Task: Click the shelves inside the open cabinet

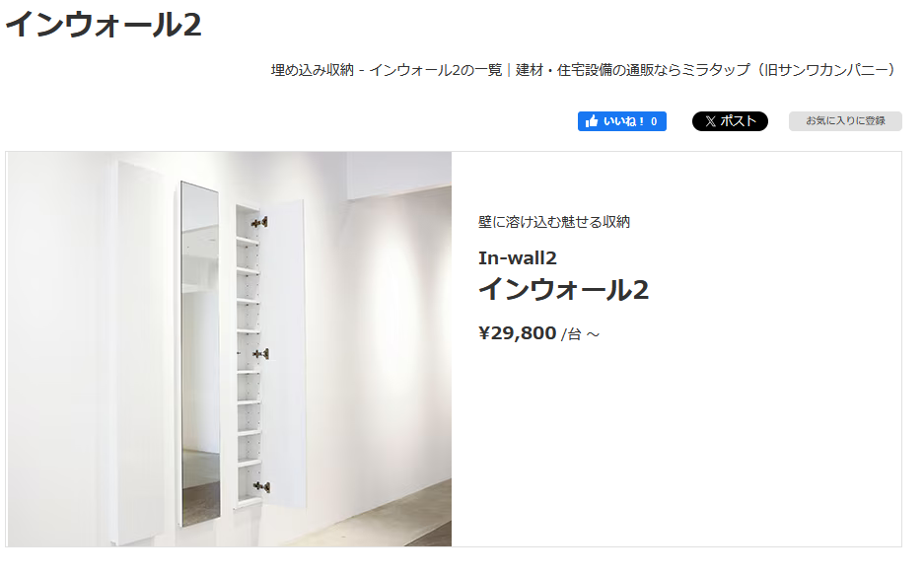Action: pos(248,354)
